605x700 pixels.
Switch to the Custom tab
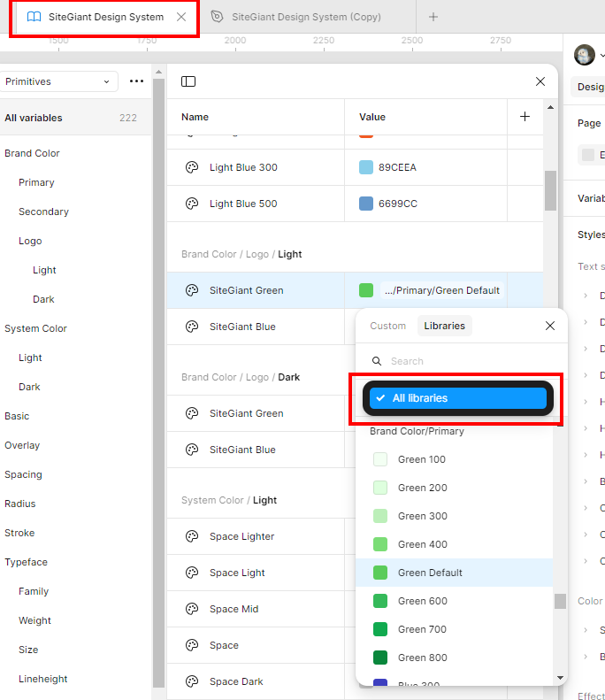click(387, 326)
